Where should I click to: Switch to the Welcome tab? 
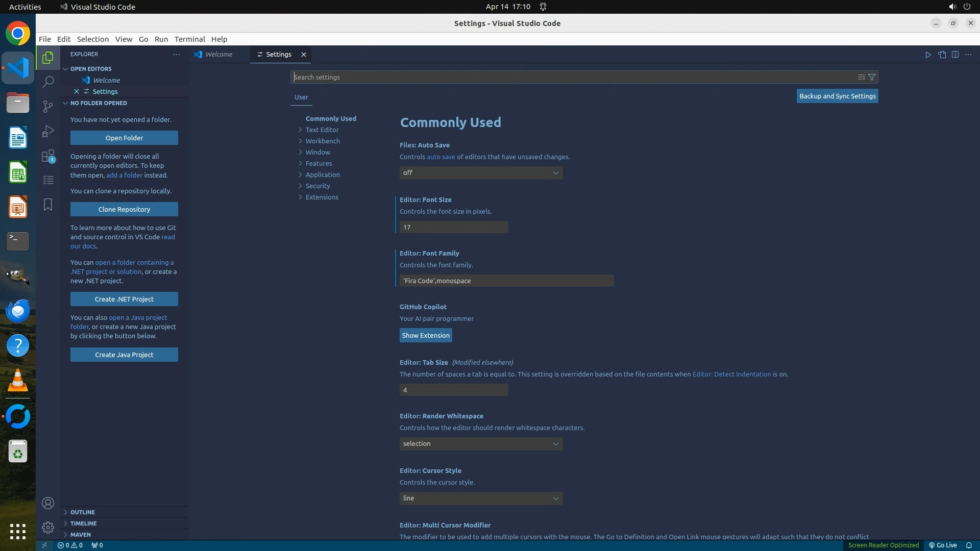coord(218,55)
